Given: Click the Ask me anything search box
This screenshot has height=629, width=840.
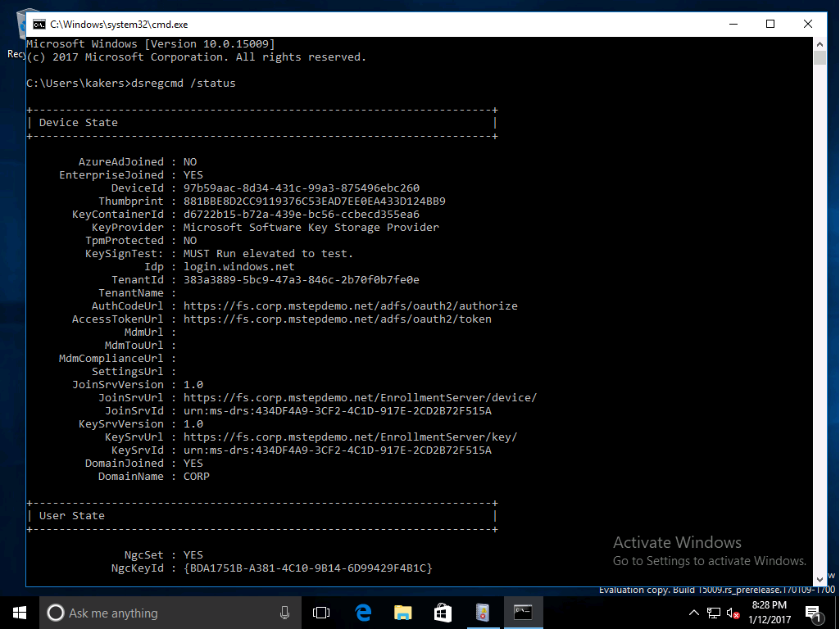Looking at the screenshot, I should [164, 613].
